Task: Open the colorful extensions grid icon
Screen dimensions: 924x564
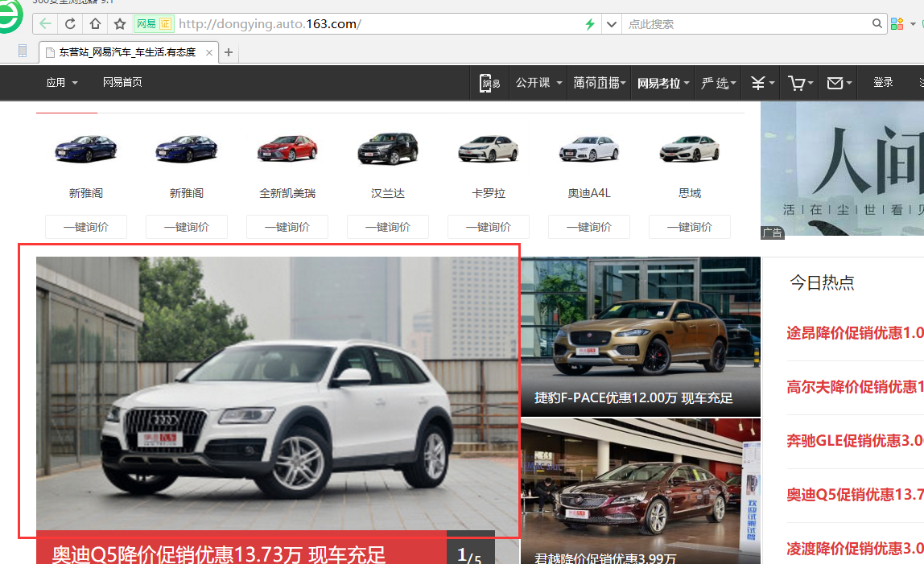Action: pos(897,23)
